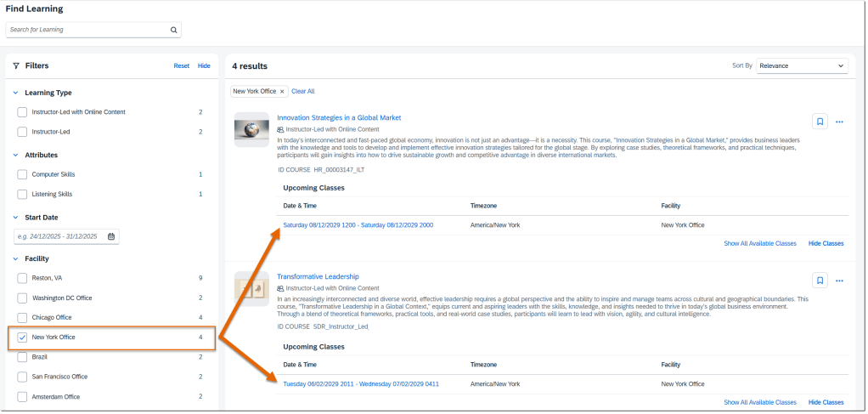Click Hide Classes under Innovation Strategies
This screenshot has height=414, width=868.
click(x=826, y=243)
